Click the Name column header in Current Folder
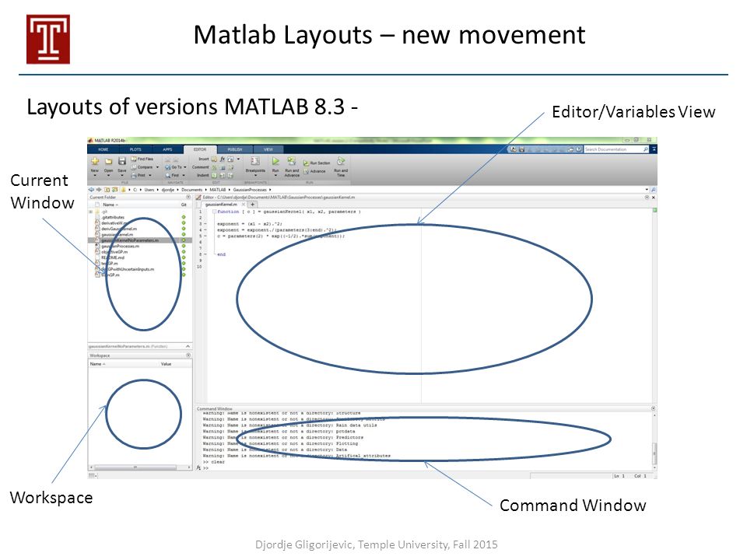The image size is (747, 560). [x=110, y=205]
